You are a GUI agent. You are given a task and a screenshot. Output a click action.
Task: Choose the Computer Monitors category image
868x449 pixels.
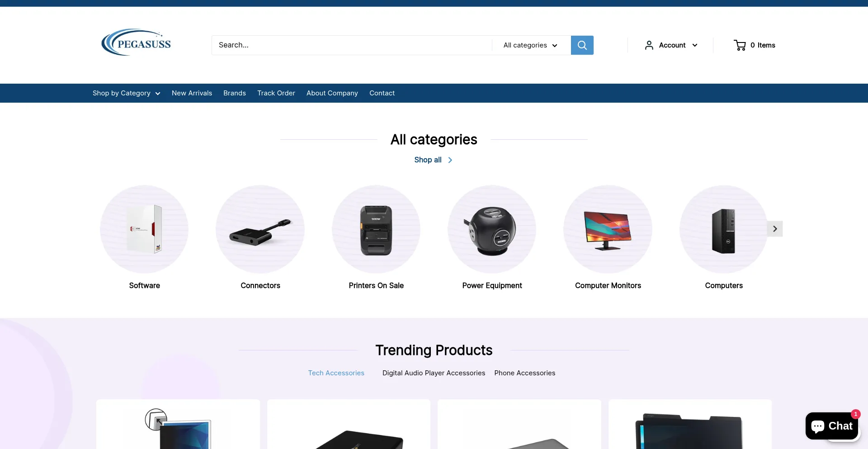608,229
